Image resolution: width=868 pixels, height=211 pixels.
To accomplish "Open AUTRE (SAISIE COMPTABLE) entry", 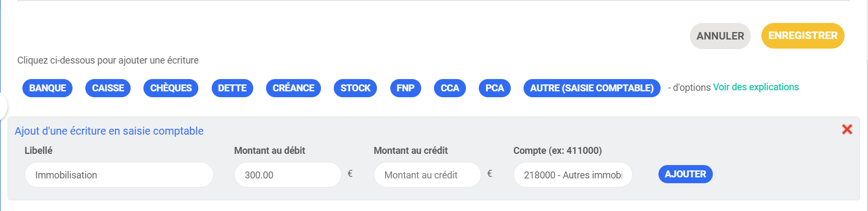I will pos(592,88).
